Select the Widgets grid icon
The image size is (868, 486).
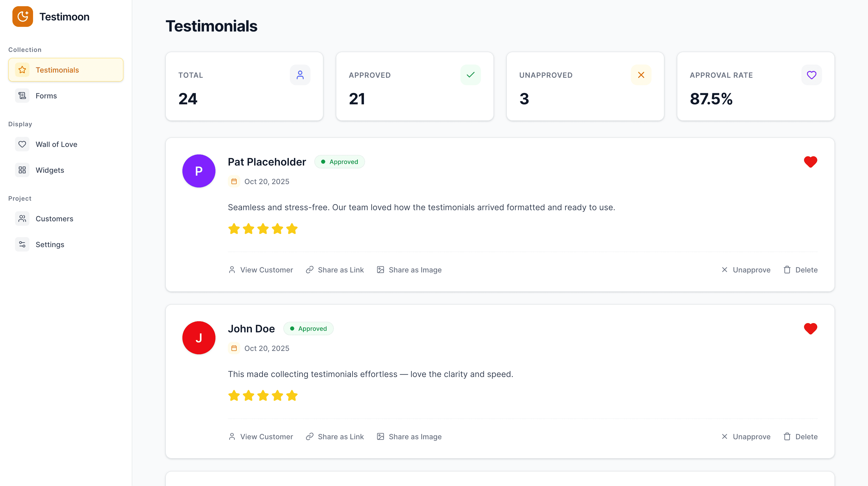click(x=22, y=170)
